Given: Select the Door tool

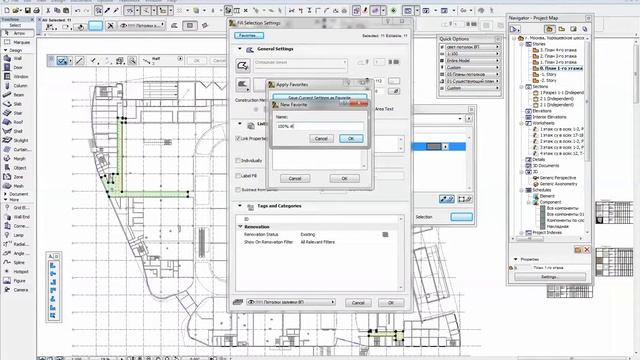Looking at the screenshot, I should pyautogui.click(x=17, y=67).
